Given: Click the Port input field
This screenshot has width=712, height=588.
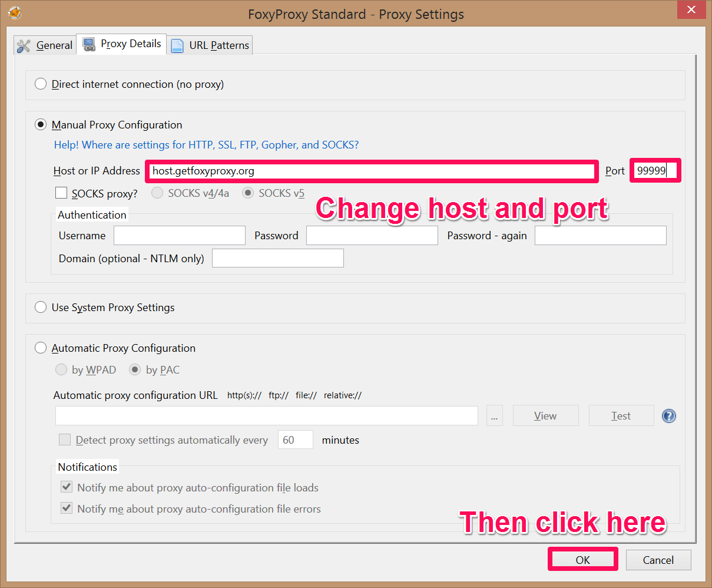Looking at the screenshot, I should [x=655, y=171].
